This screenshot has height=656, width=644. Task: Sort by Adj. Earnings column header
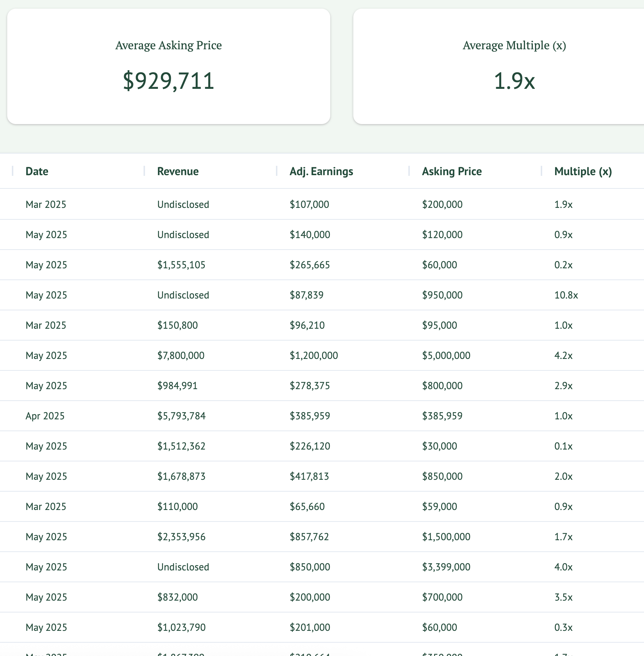tap(321, 172)
